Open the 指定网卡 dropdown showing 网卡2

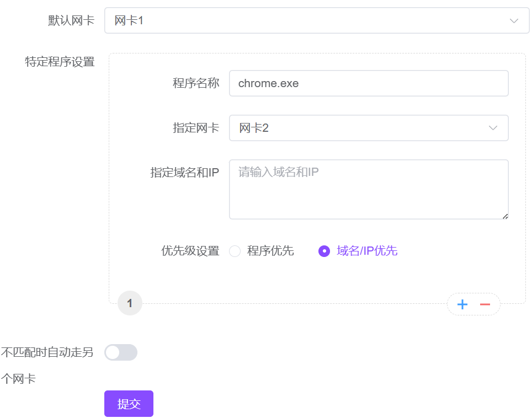click(x=369, y=128)
